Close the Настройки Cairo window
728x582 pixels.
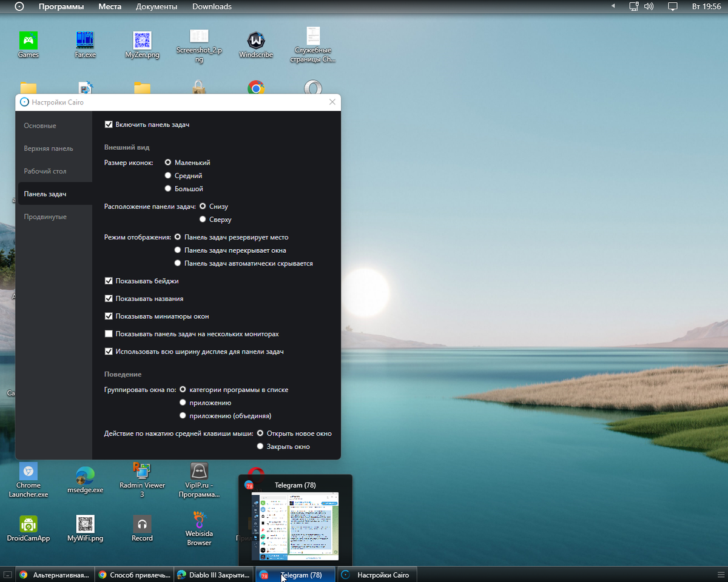point(332,102)
